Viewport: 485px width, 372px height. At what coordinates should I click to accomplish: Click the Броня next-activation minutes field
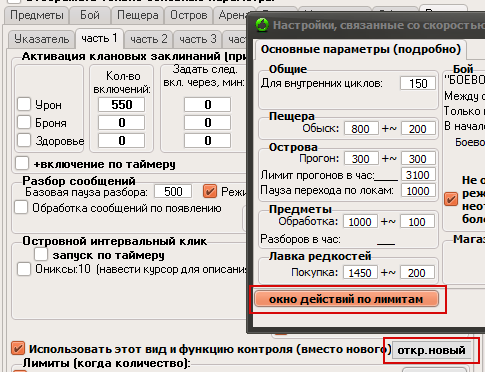[x=207, y=123]
